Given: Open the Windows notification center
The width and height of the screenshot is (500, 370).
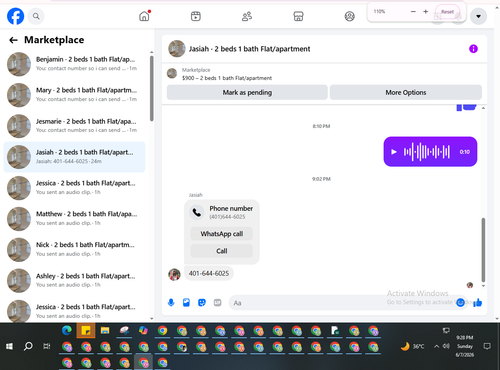Looking at the screenshot, I should (487, 346).
